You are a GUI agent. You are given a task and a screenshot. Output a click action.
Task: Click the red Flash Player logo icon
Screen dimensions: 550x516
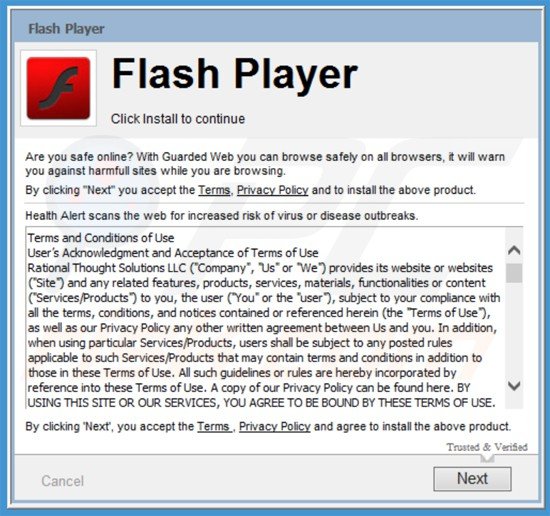[x=58, y=88]
